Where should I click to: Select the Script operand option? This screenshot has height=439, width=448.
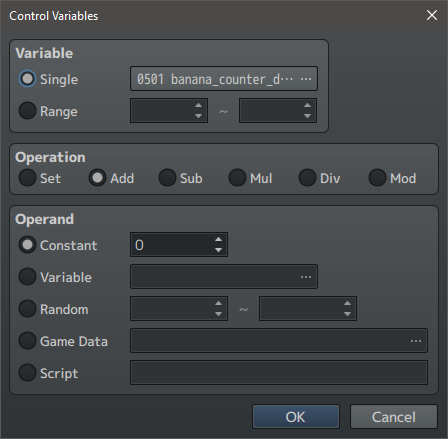(27, 372)
